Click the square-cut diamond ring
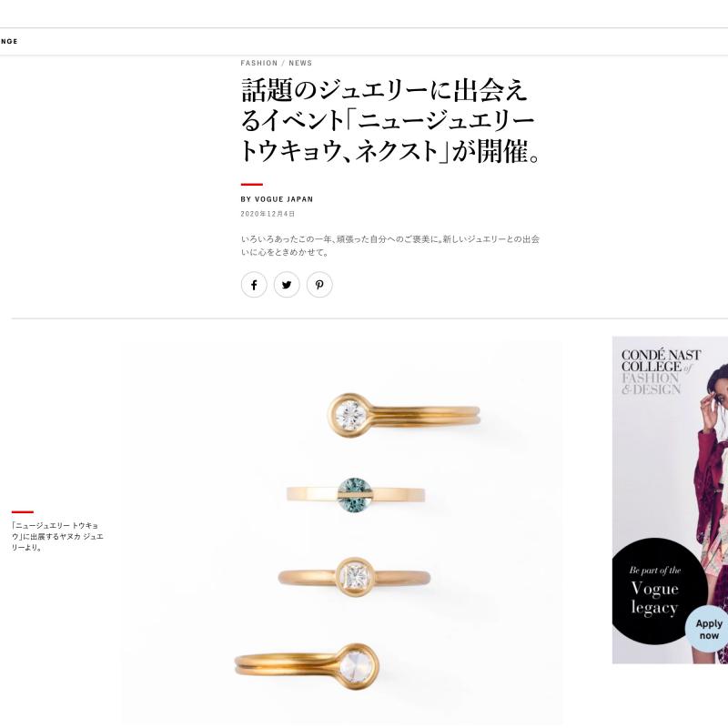 354,577
